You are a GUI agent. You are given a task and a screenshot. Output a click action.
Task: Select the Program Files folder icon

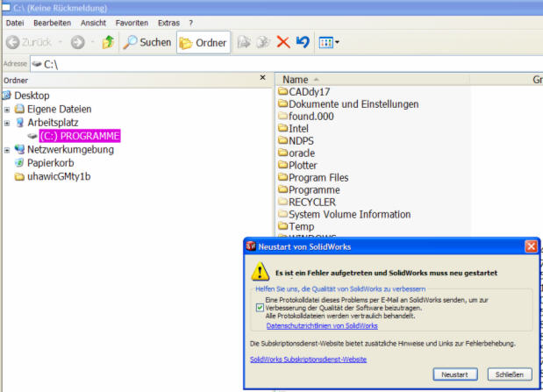point(283,177)
